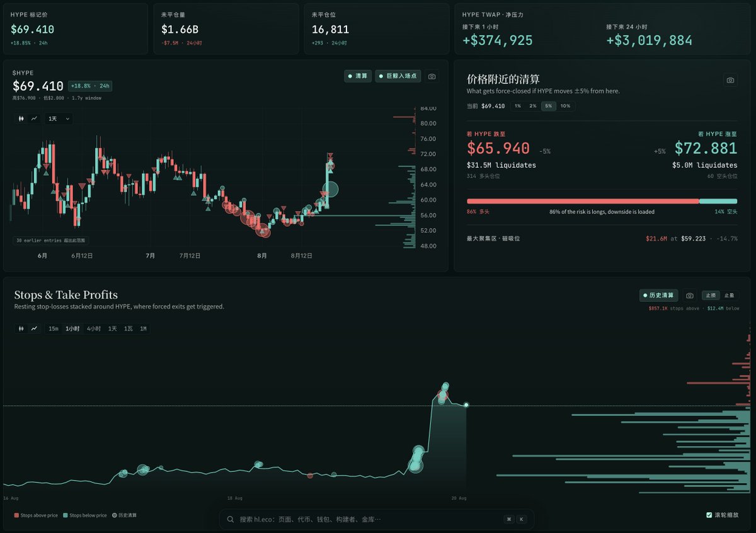The image size is (756, 533).
Task: Toggle the 历史清算 legend item
Action: 124,515
